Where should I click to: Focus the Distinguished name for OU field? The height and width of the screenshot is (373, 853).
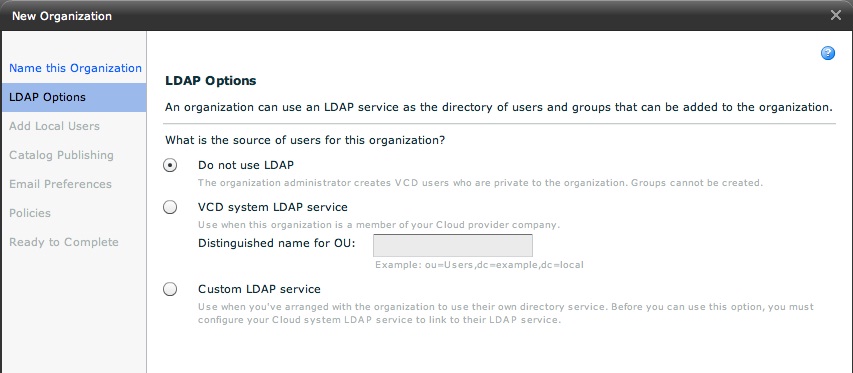tap(453, 246)
